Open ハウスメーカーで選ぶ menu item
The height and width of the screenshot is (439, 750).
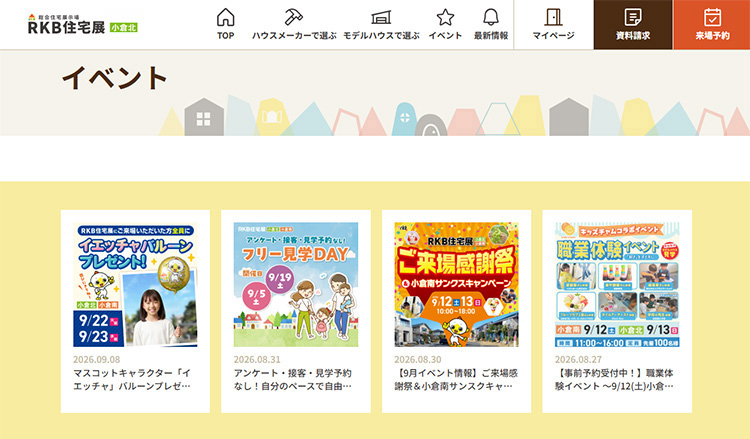294,35
